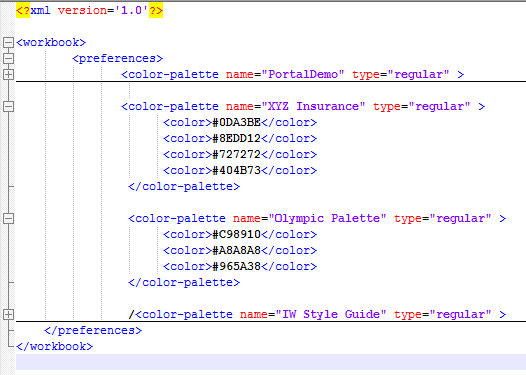
Task: Collapse the Olympic Palette fold marker
Action: [x=8, y=219]
